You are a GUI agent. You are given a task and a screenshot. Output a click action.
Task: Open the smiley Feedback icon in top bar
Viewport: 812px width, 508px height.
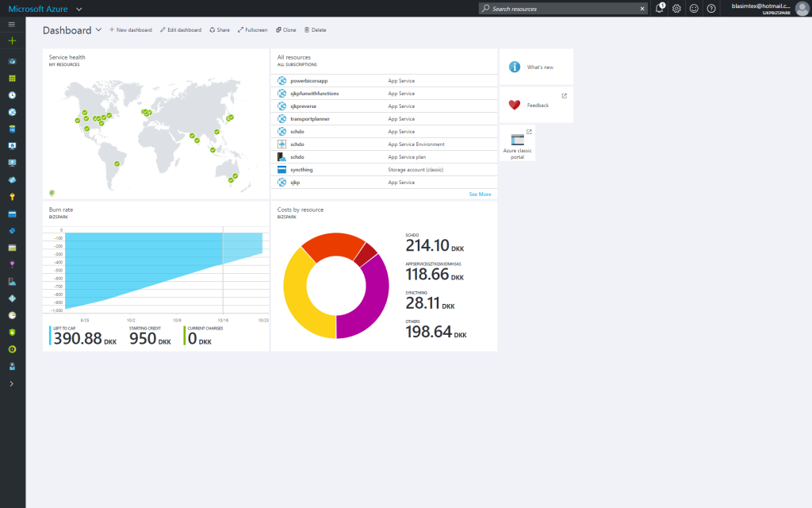694,9
